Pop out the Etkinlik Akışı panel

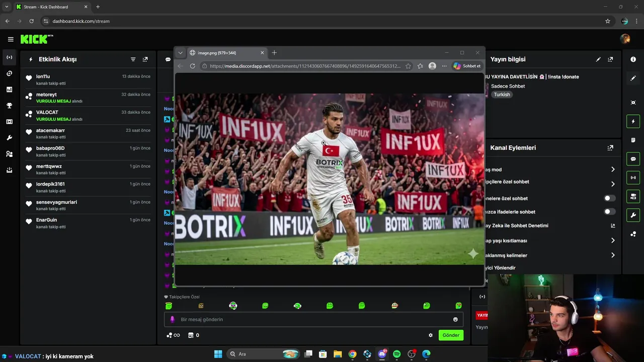[145, 59]
